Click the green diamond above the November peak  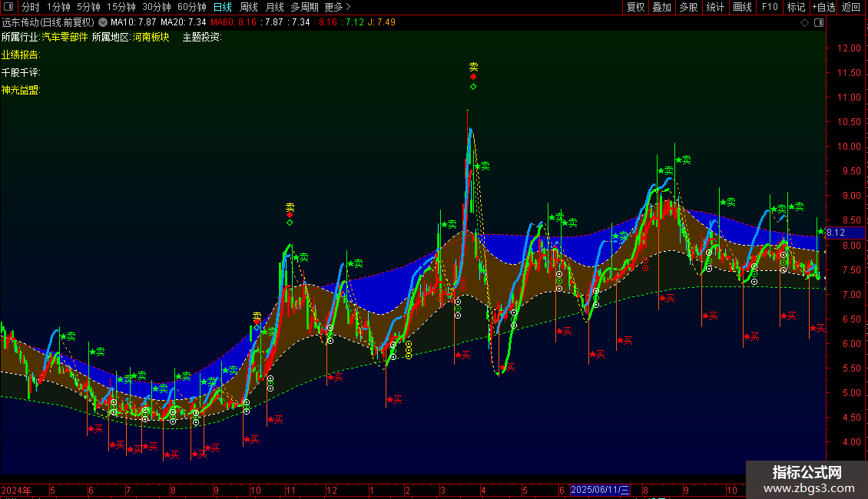pyautogui.click(x=290, y=223)
